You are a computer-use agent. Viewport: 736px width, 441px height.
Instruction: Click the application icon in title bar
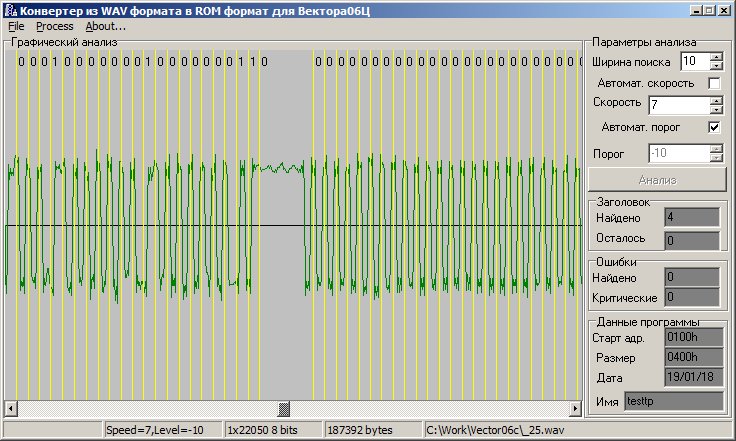(10, 10)
